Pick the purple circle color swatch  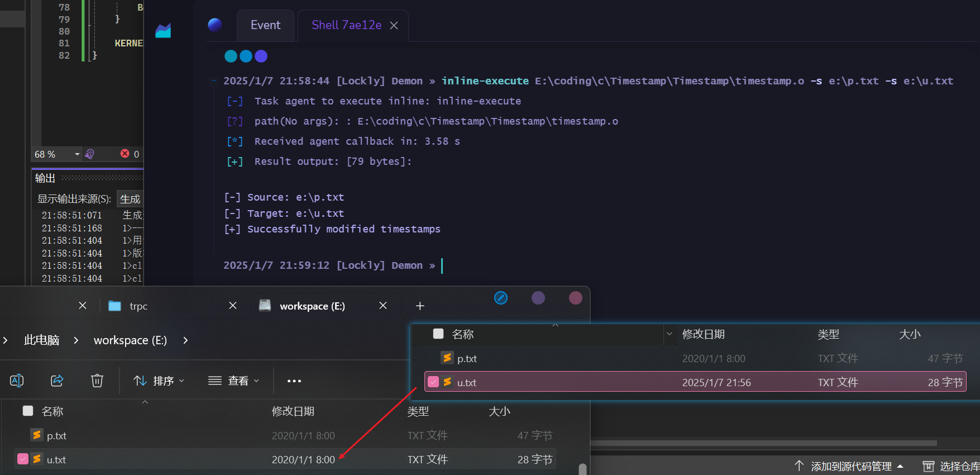point(538,298)
